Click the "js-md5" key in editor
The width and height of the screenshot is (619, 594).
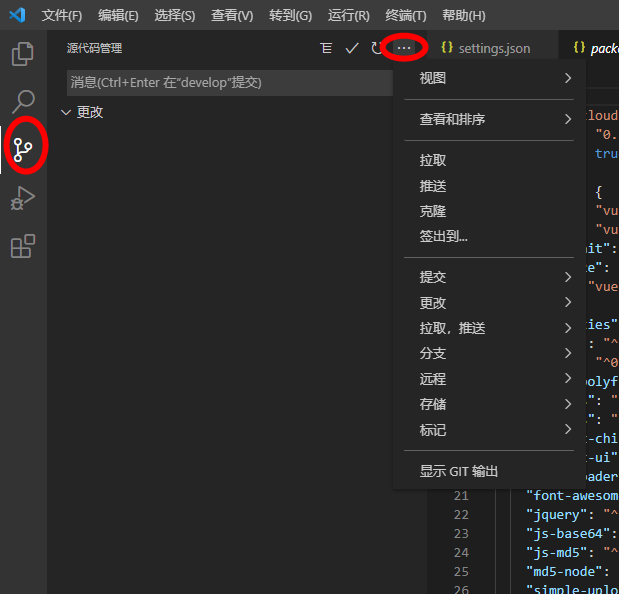point(557,553)
